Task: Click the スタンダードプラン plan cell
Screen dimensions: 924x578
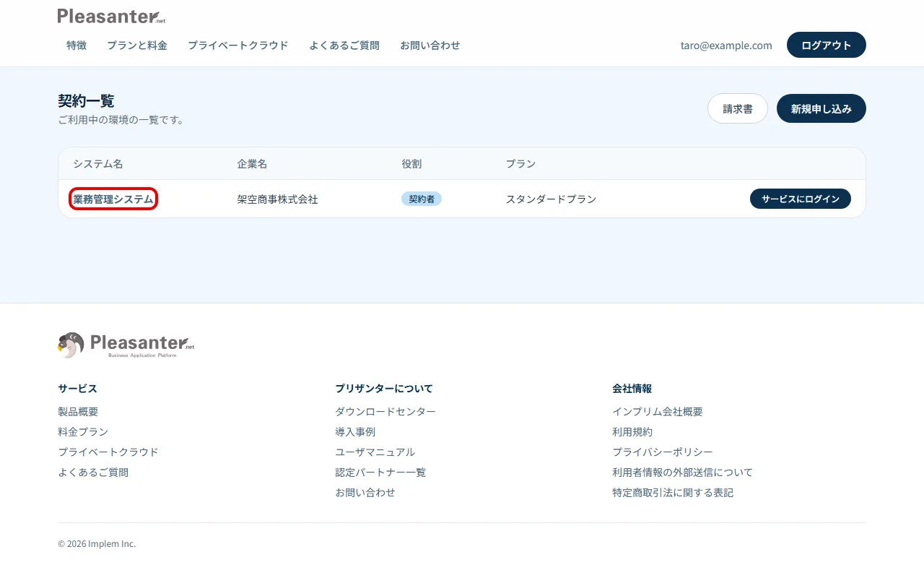Action: coord(551,199)
